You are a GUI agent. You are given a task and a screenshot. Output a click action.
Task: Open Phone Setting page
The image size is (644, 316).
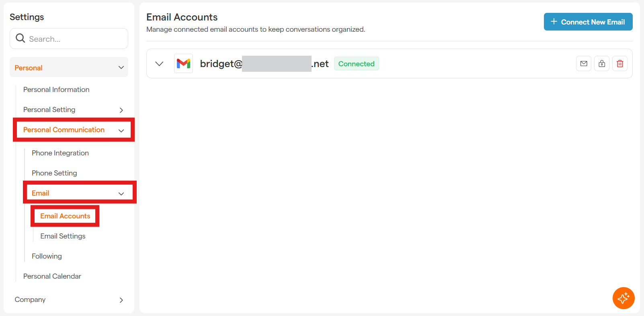(54, 173)
